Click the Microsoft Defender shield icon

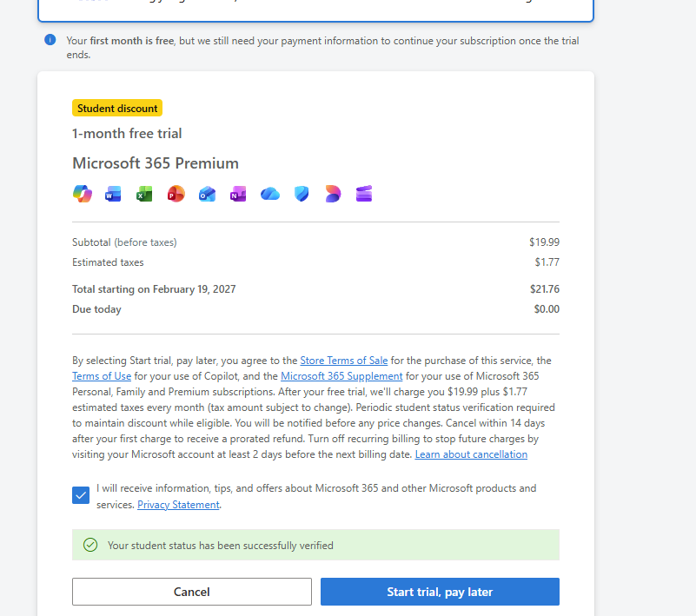302,194
